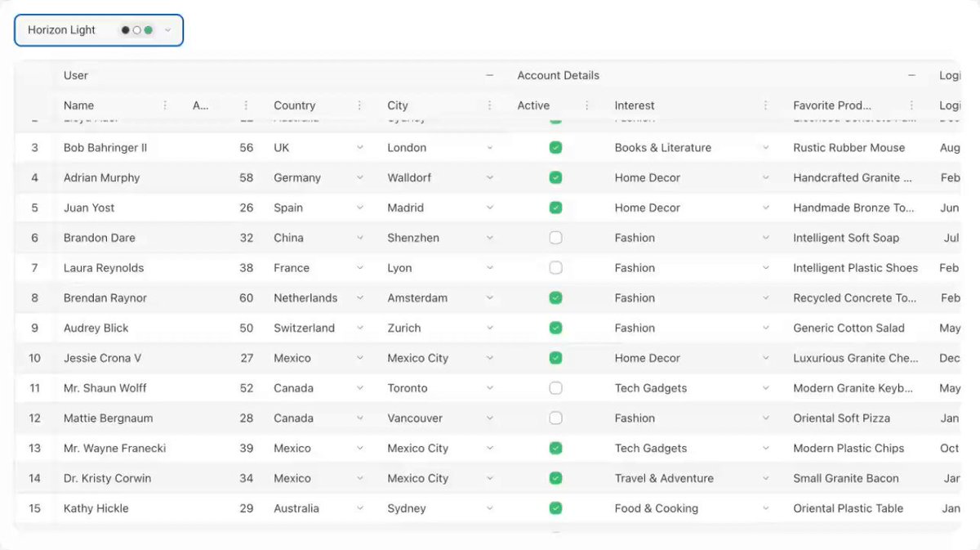Image resolution: width=980 pixels, height=550 pixels.
Task: Sort by the Interest column header
Action: (x=635, y=105)
